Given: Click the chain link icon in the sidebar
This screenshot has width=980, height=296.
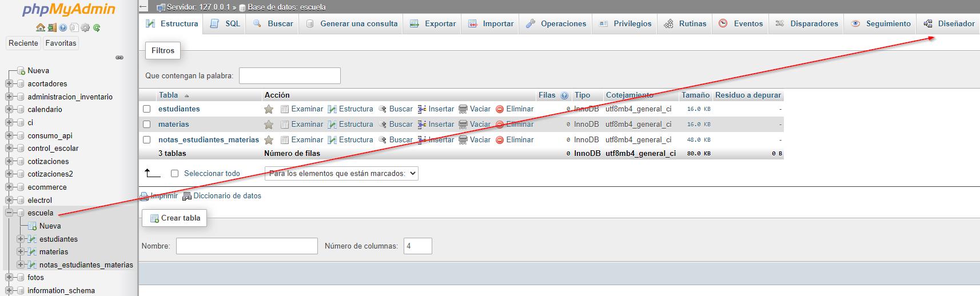Looking at the screenshot, I should 119,58.
